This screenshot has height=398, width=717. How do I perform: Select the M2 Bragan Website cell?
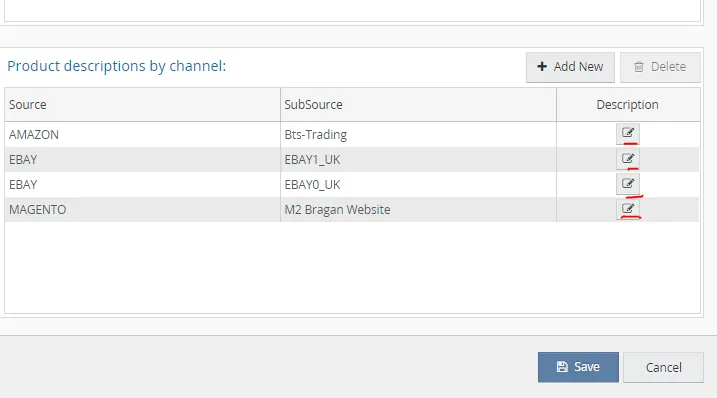coord(418,210)
